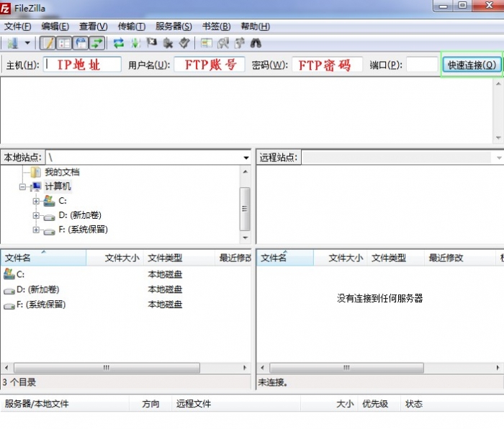Toggle the local directory tree view

click(x=64, y=43)
